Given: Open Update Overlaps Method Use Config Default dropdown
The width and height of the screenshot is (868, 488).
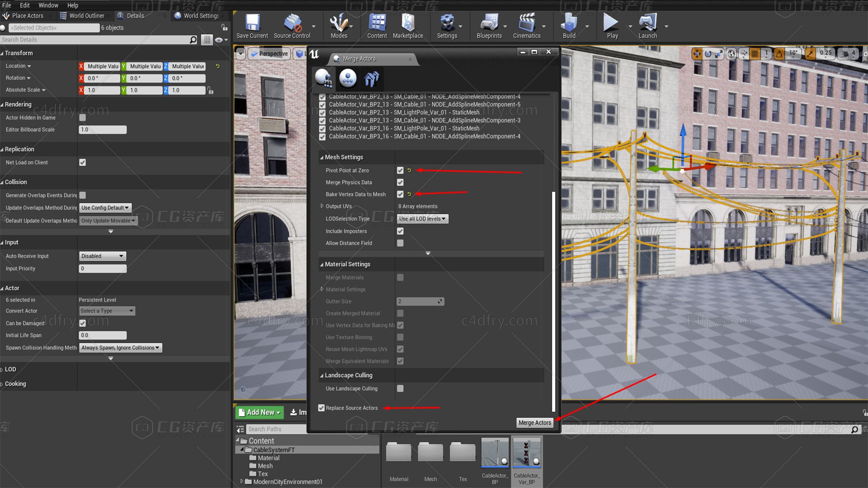Looking at the screenshot, I should pyautogui.click(x=105, y=208).
